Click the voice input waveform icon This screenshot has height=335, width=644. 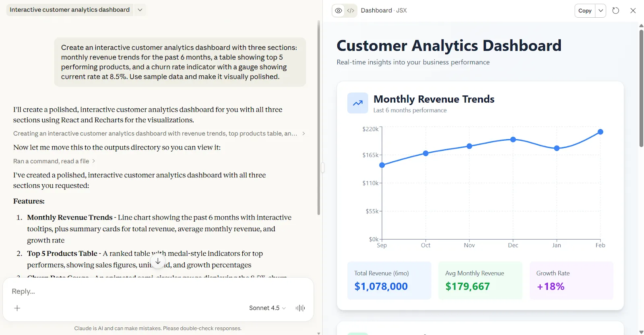click(300, 308)
